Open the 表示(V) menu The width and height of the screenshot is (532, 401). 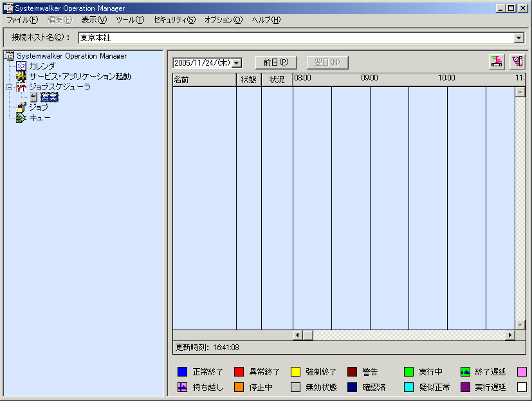(x=94, y=20)
